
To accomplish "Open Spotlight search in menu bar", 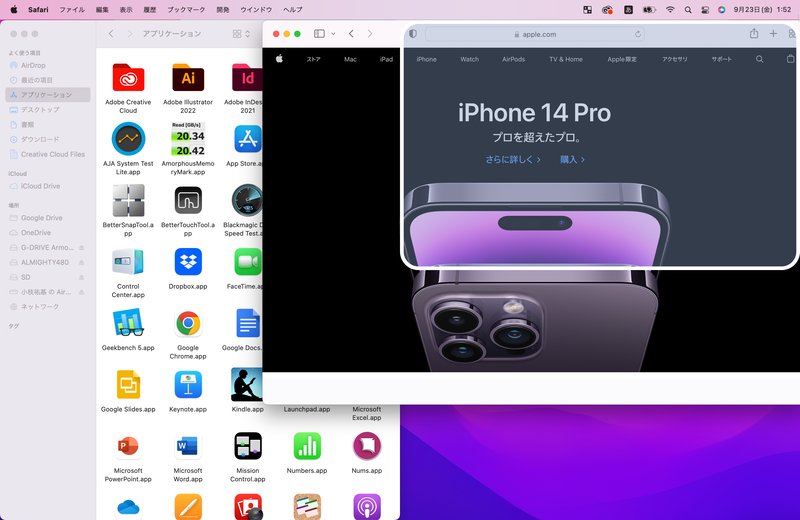I will pos(688,10).
